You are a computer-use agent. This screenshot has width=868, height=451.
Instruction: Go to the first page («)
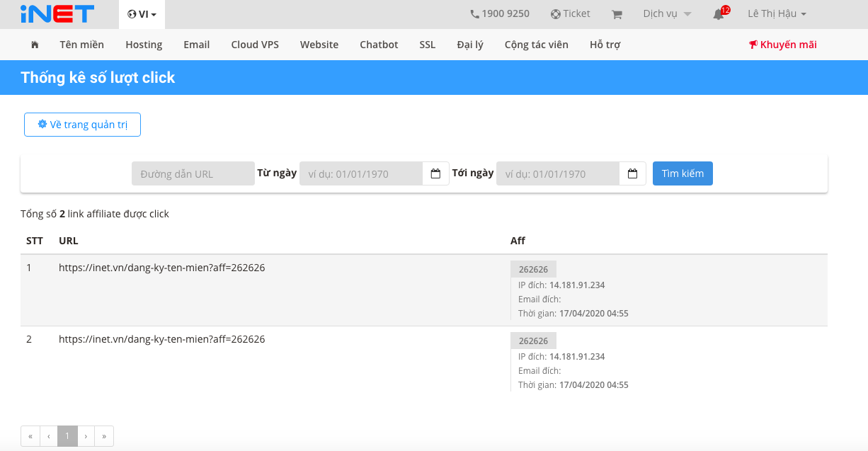(30, 436)
